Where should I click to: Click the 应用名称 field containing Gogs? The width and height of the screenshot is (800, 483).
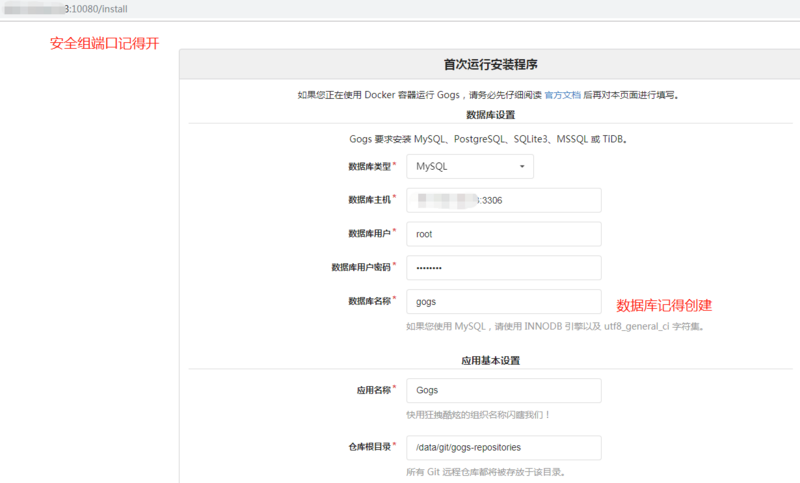tap(504, 390)
